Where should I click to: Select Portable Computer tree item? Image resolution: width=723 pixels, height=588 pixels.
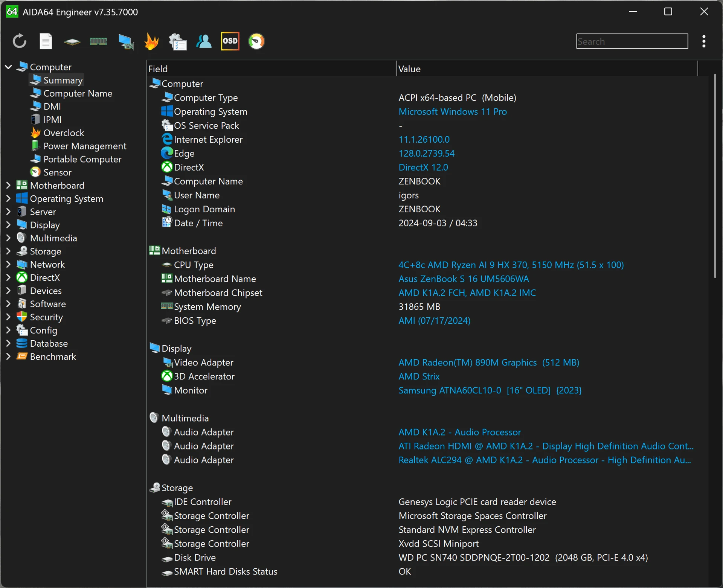(x=76, y=159)
